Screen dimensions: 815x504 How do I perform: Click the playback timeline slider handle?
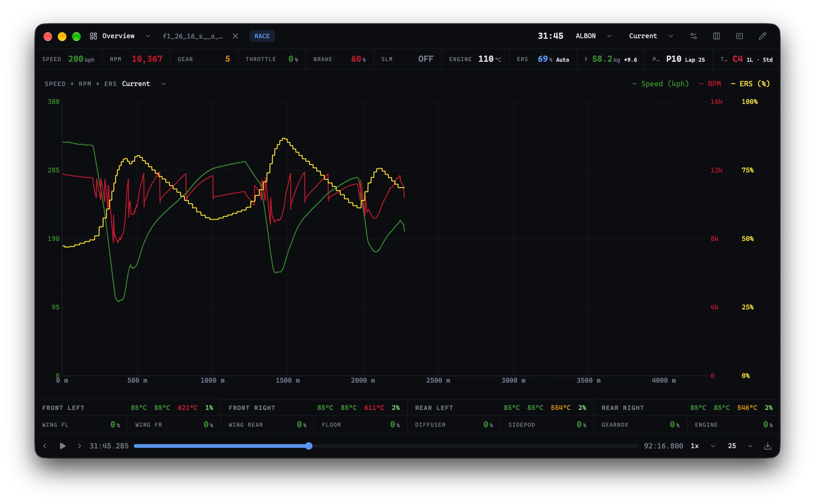pyautogui.click(x=309, y=446)
